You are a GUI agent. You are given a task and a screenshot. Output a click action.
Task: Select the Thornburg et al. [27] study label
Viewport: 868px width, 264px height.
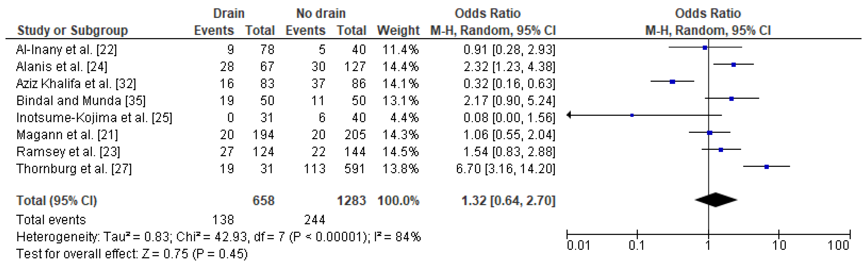(x=74, y=168)
